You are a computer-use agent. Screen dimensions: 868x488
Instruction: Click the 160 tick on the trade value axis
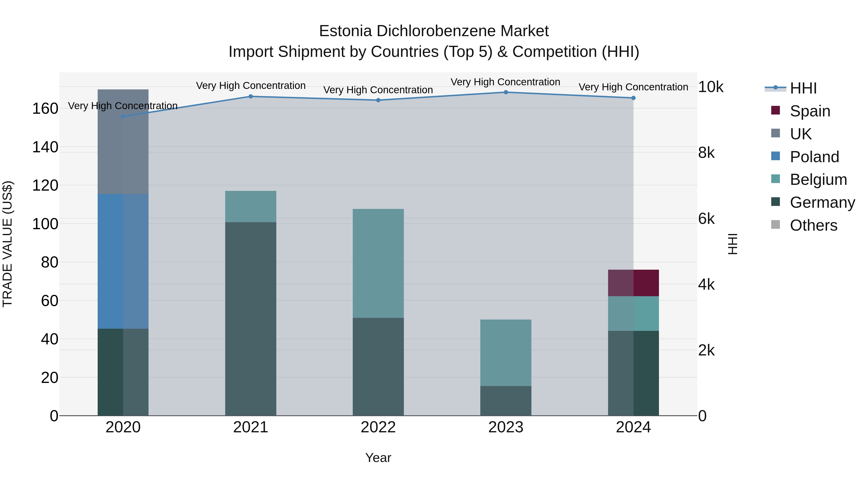pos(45,109)
